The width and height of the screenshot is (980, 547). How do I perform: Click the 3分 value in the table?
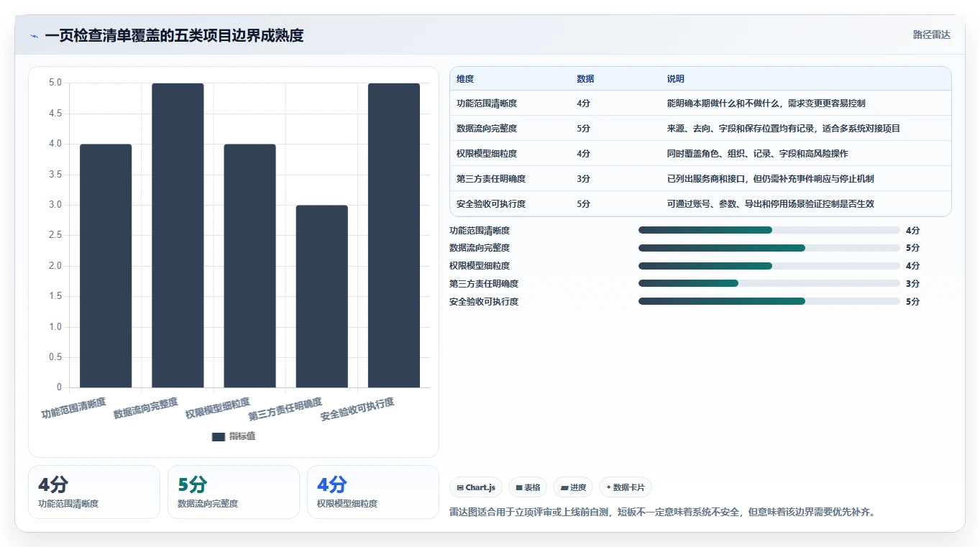coord(583,179)
